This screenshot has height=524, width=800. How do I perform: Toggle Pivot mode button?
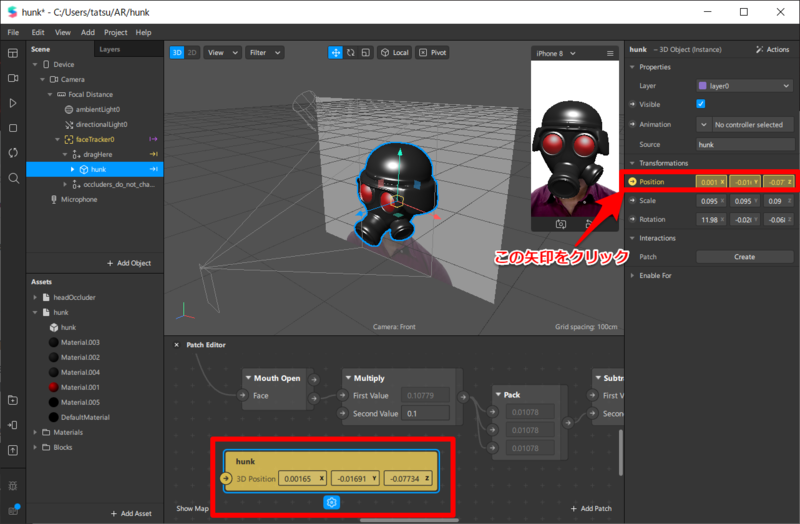(x=433, y=53)
